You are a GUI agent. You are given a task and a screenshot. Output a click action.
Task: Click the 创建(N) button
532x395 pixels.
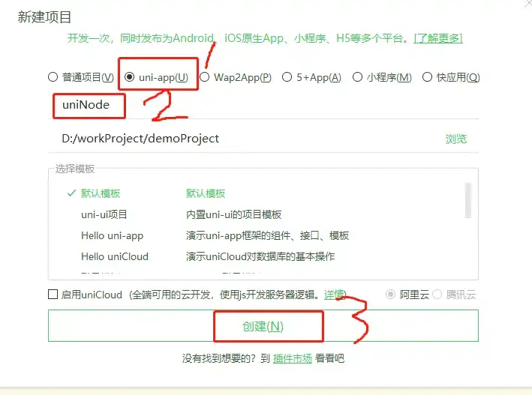(263, 326)
